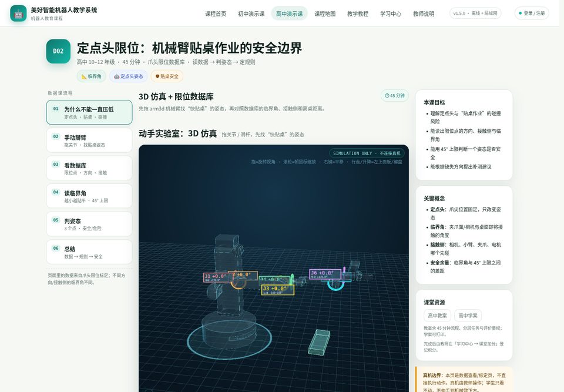
Task: Click the robot base turntable ring
Action: coord(229,341)
